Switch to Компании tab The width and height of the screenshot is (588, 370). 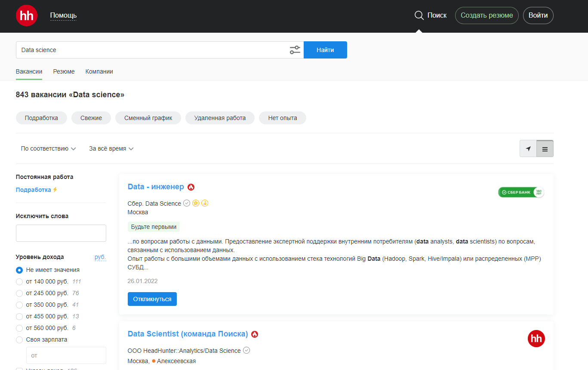99,71
